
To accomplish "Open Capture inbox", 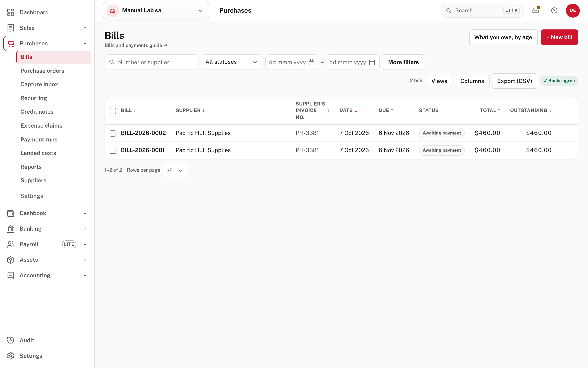I will [x=39, y=84].
